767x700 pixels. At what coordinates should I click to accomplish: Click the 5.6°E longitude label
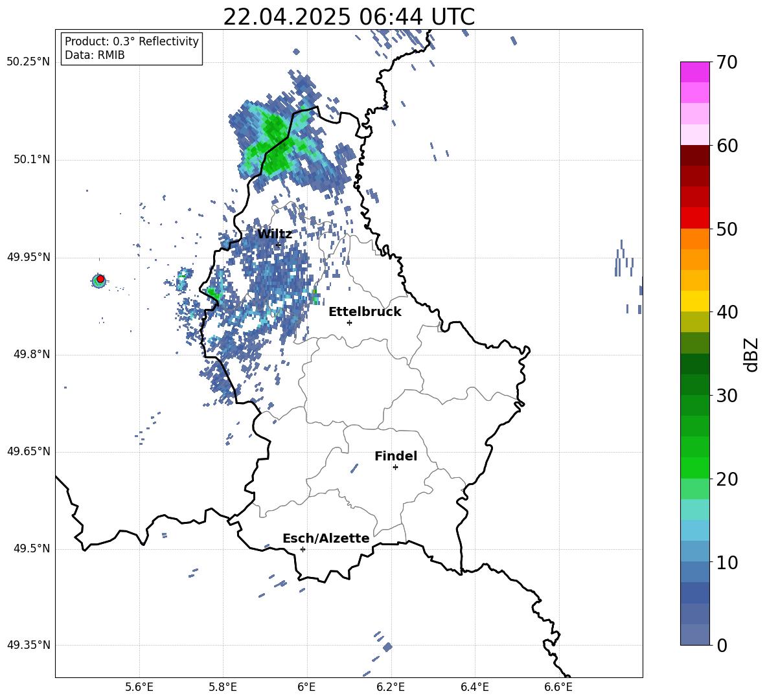tap(139, 687)
